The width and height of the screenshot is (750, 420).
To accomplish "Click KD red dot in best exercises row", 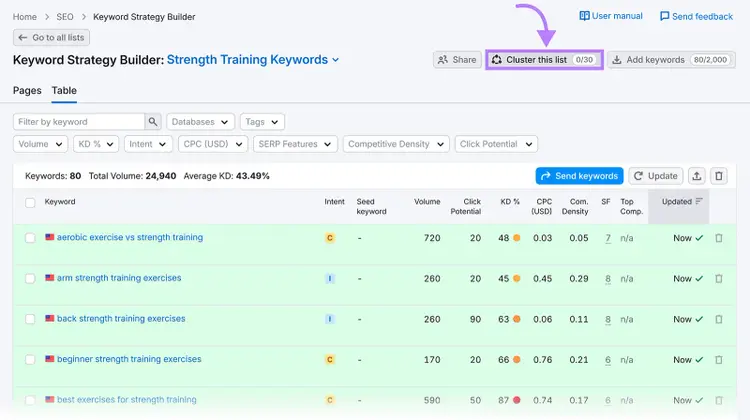I will [517, 400].
